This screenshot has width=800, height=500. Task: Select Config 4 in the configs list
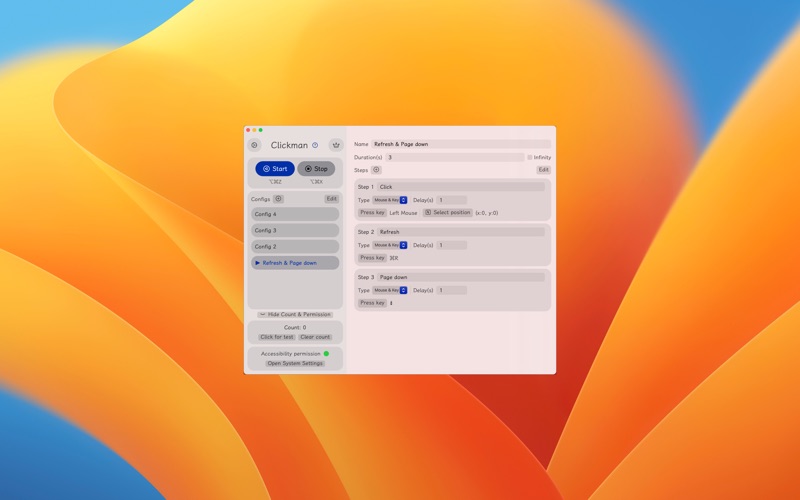pos(295,214)
